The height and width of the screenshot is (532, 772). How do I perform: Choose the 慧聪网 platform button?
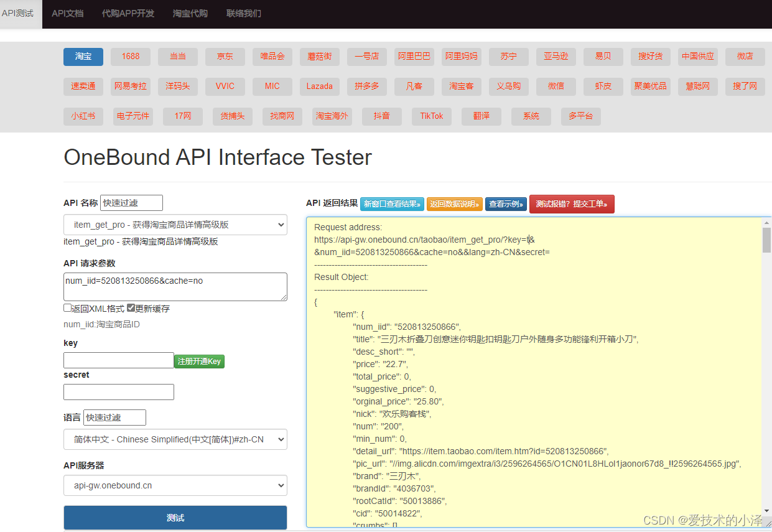[698, 86]
